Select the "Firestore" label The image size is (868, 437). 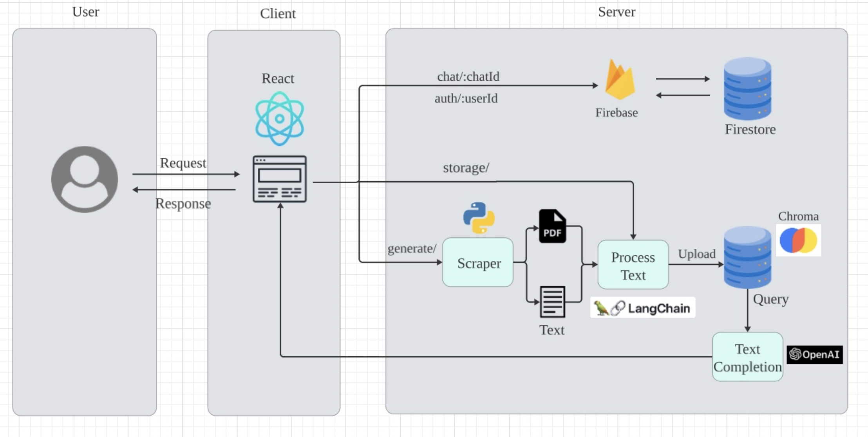[750, 130]
